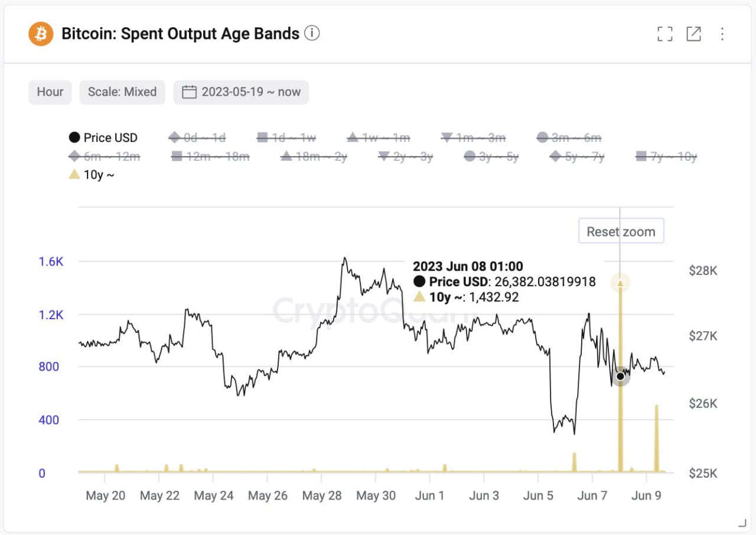The height and width of the screenshot is (535, 756).
Task: Click the highlighted Jun 8 data point
Action: point(620,376)
